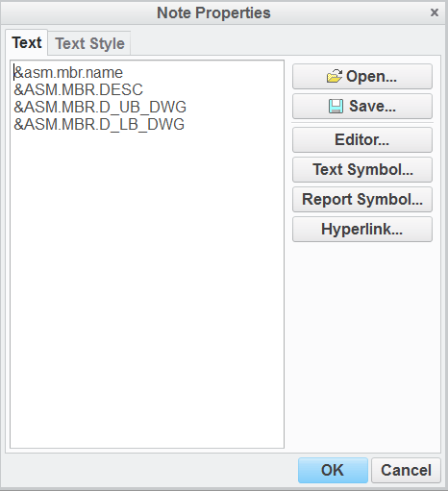Image resolution: width=448 pixels, height=491 pixels.
Task: Click the floppy disk Save icon
Action: click(x=336, y=107)
